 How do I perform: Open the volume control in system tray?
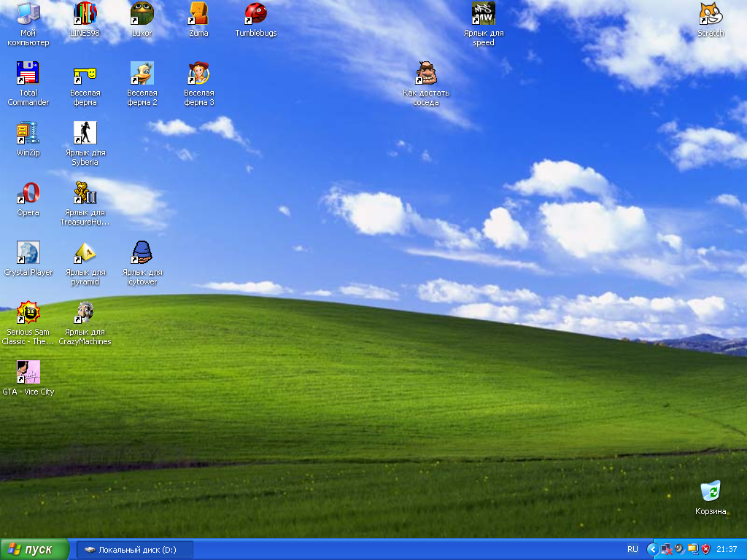point(678,549)
